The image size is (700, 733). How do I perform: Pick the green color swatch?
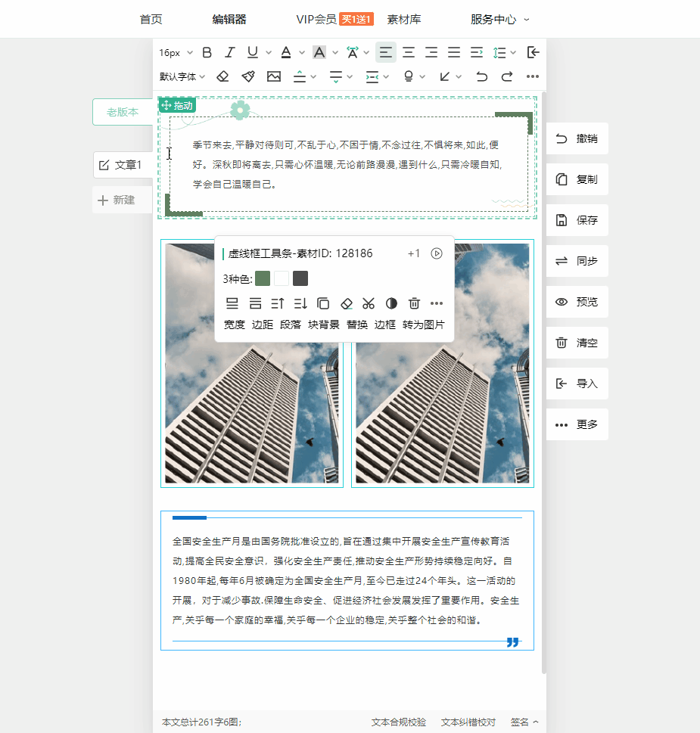263,278
